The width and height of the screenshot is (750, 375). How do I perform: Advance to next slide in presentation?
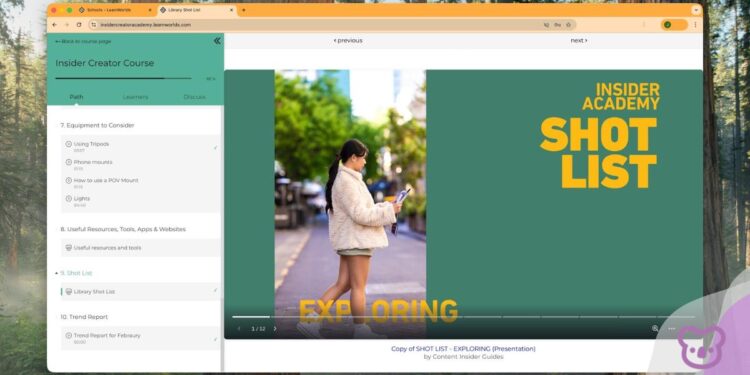point(275,329)
